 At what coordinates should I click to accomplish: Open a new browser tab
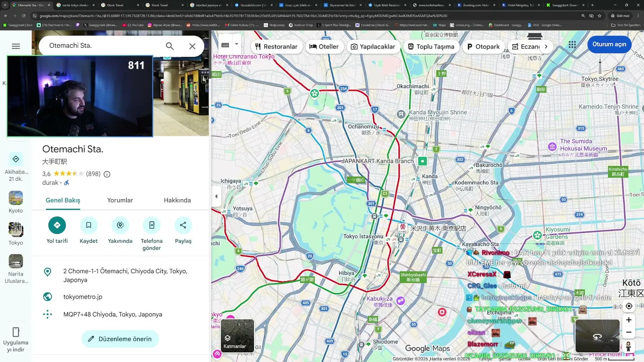[x=592, y=5]
